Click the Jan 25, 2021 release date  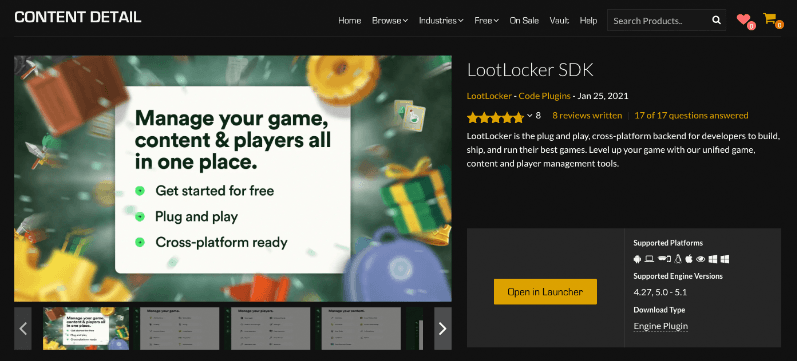[x=603, y=96]
